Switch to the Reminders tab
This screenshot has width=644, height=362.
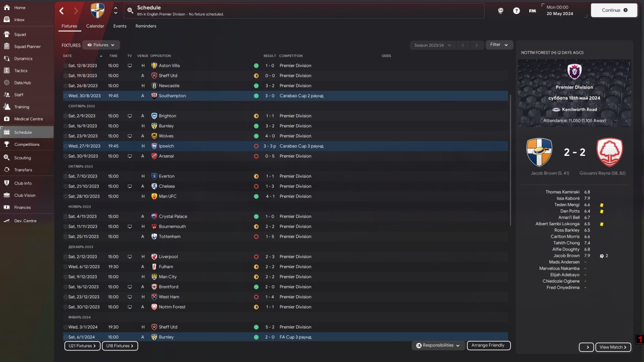click(x=146, y=26)
